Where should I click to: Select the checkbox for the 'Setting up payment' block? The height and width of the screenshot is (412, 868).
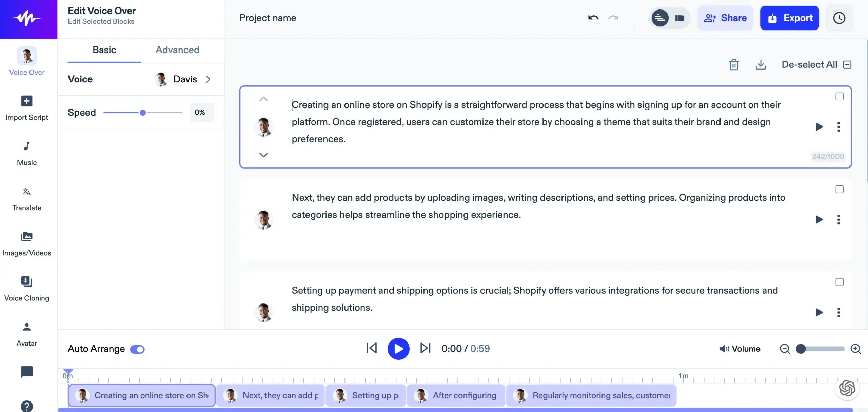point(839,282)
